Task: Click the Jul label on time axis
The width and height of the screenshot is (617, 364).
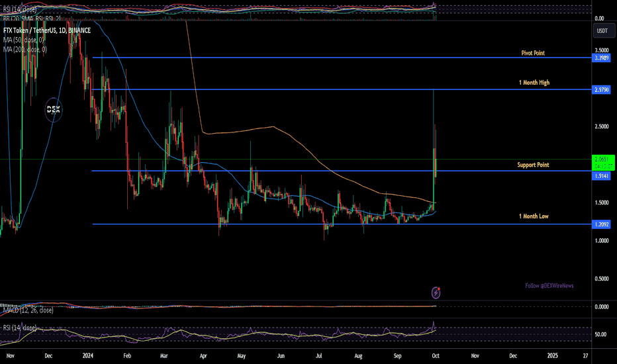Action: click(x=318, y=356)
